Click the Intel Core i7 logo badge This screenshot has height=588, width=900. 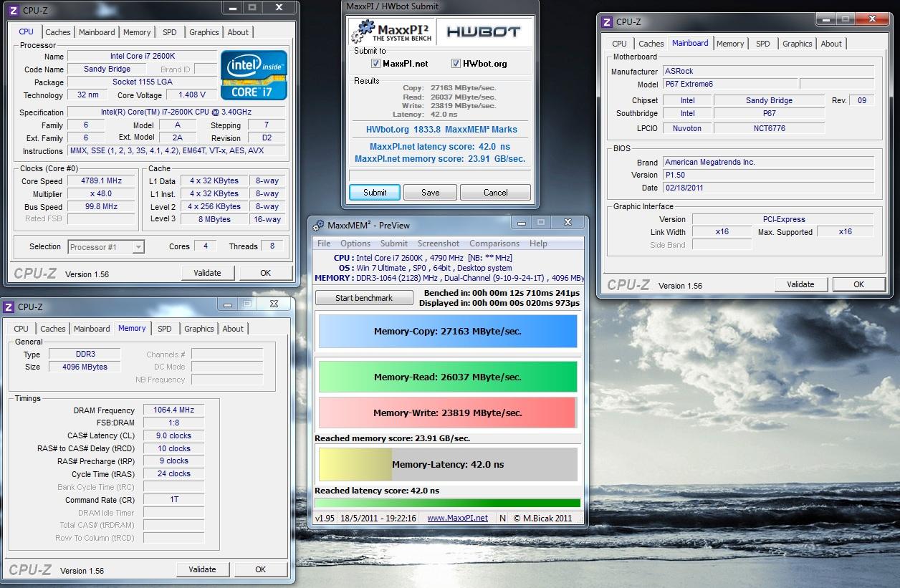[254, 74]
